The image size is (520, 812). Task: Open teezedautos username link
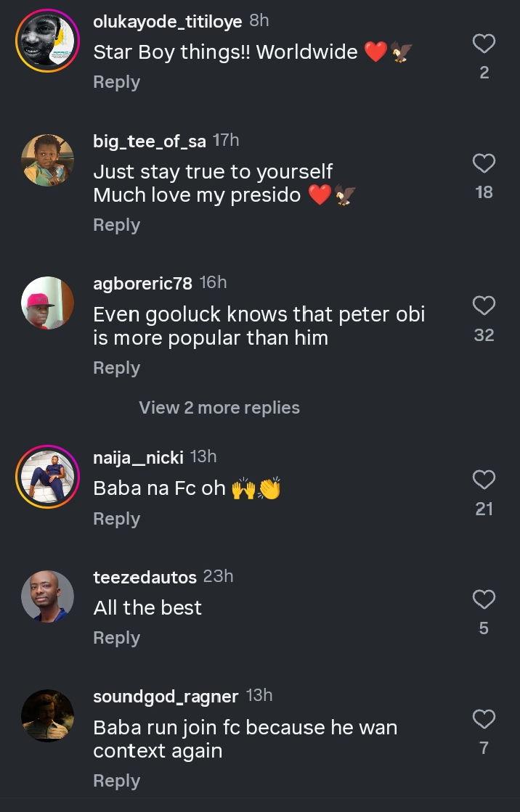click(145, 578)
